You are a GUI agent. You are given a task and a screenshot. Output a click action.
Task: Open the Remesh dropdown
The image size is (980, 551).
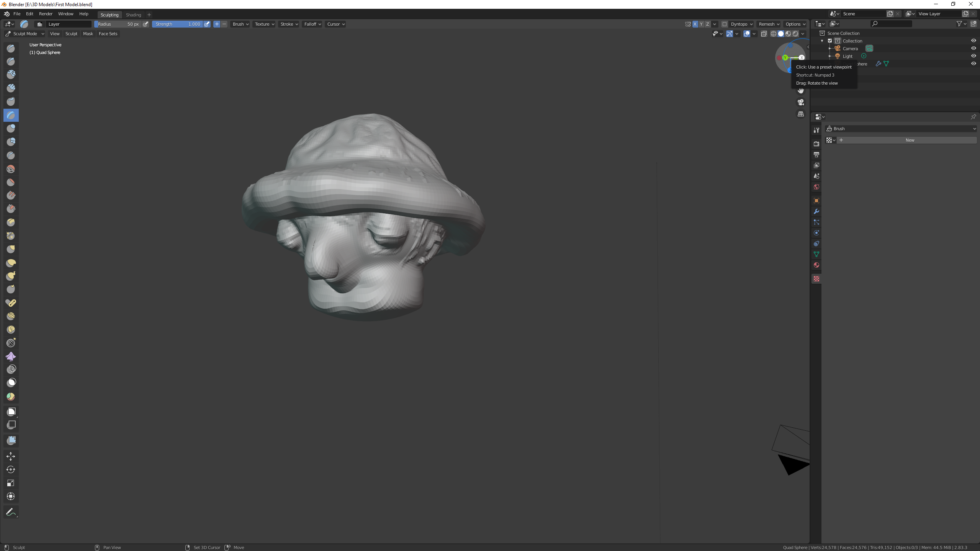click(769, 24)
